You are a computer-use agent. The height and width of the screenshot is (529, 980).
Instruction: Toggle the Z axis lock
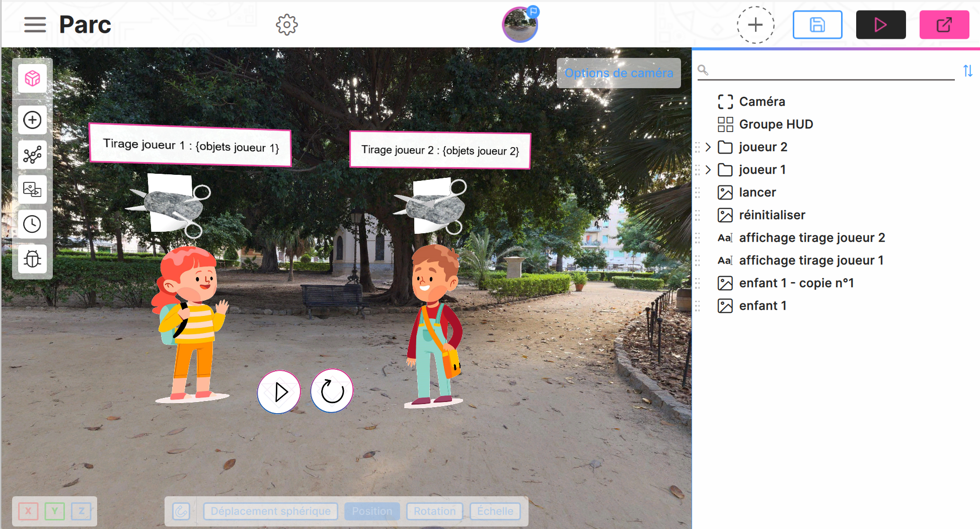(x=81, y=511)
